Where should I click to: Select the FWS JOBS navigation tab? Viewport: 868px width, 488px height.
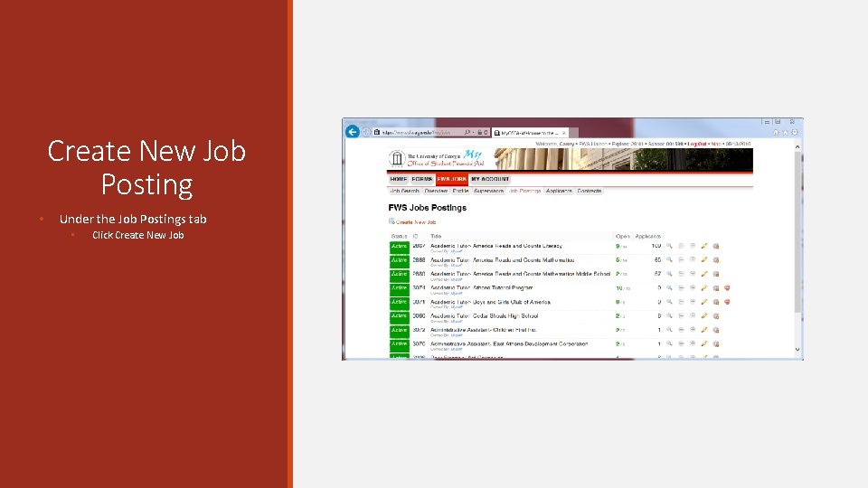tap(452, 179)
